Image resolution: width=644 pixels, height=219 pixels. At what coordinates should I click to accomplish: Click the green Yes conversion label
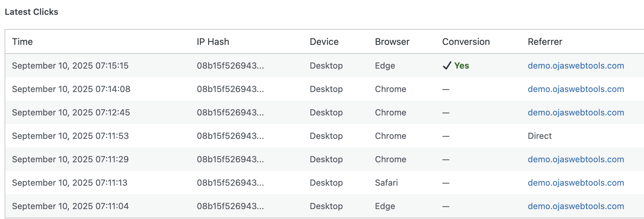point(461,66)
